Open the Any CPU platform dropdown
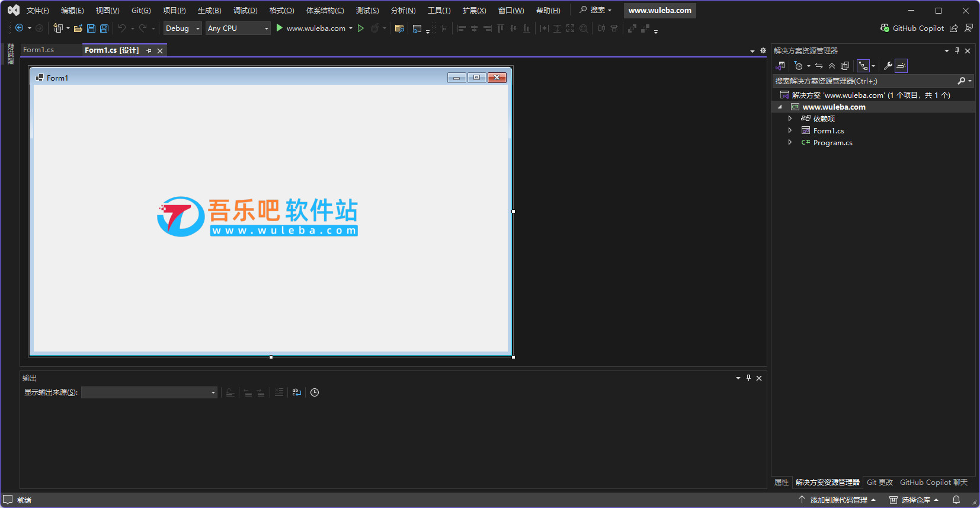Viewport: 980px width, 508px height. tap(238, 28)
